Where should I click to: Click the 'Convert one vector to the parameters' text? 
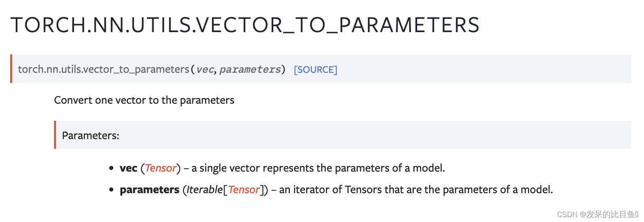tap(144, 100)
